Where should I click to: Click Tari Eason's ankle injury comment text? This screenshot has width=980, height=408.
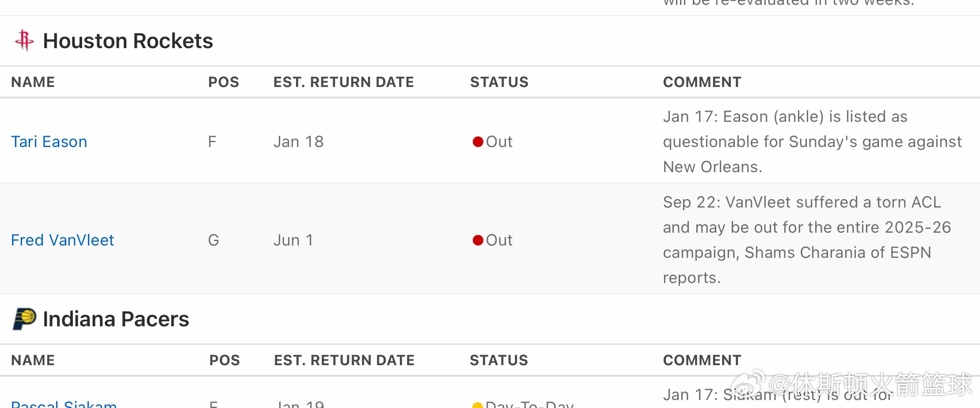812,142
